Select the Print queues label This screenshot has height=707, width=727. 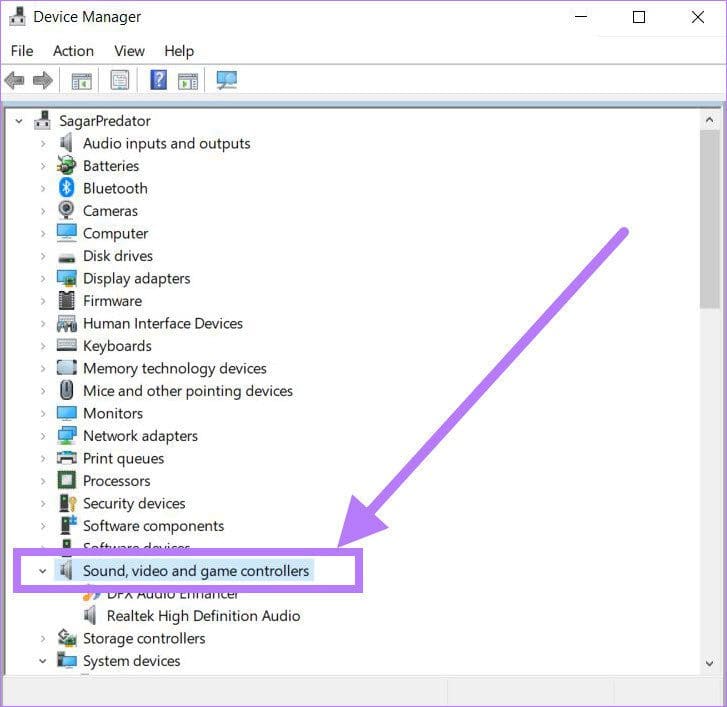[123, 459]
